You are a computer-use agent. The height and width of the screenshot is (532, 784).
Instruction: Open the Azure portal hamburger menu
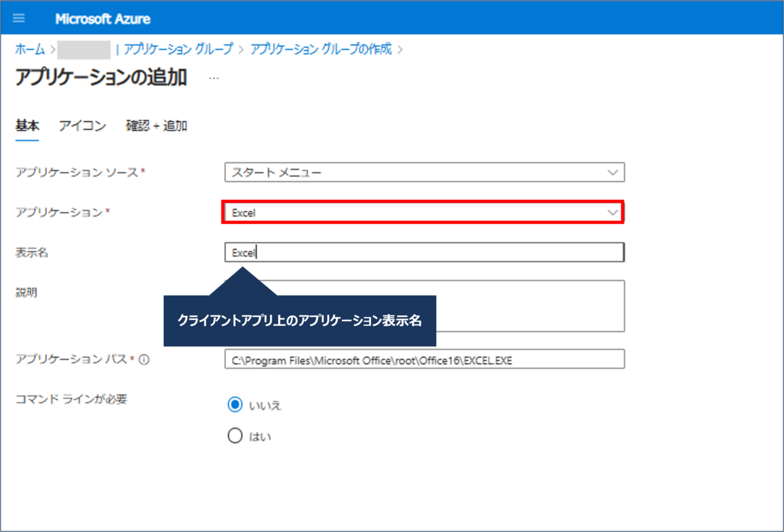coord(18,18)
